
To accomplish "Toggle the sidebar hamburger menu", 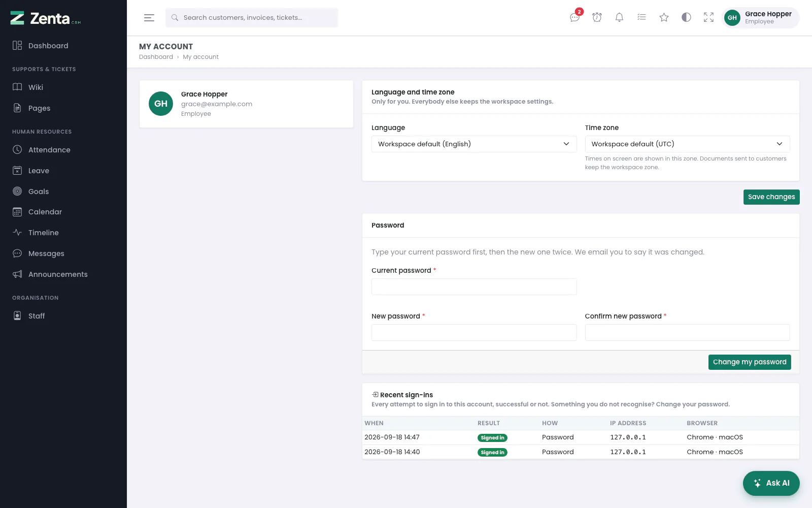I will point(149,18).
